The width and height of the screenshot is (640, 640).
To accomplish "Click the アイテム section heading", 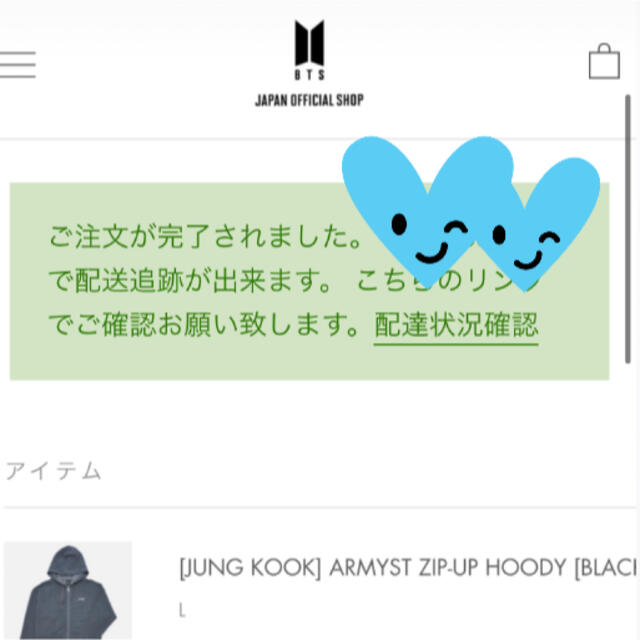I will coord(53,471).
